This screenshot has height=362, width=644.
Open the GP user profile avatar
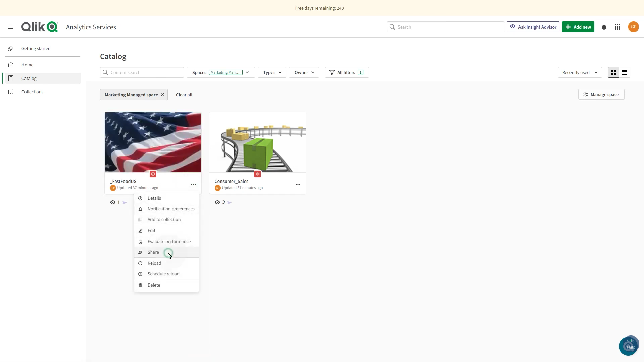tap(633, 27)
